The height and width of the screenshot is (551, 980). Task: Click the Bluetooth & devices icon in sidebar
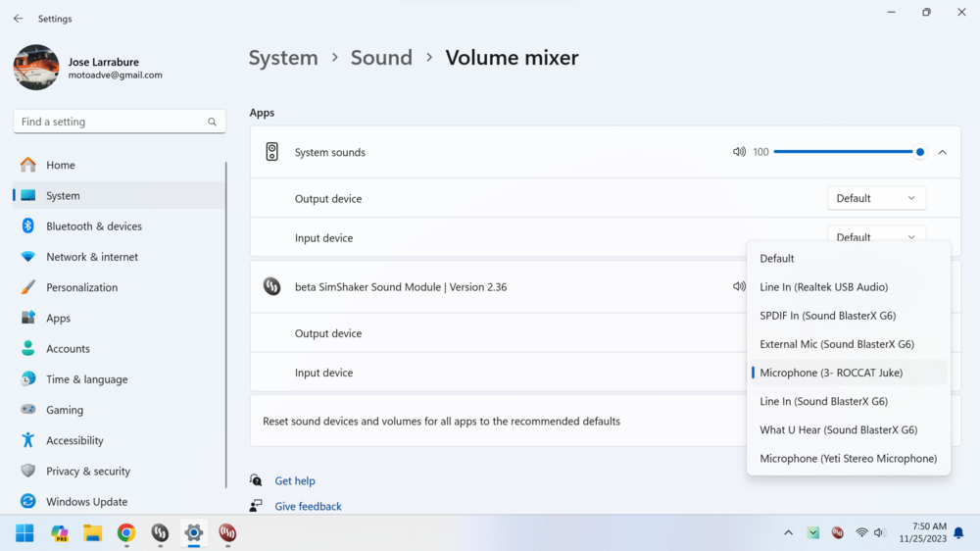[x=28, y=226]
